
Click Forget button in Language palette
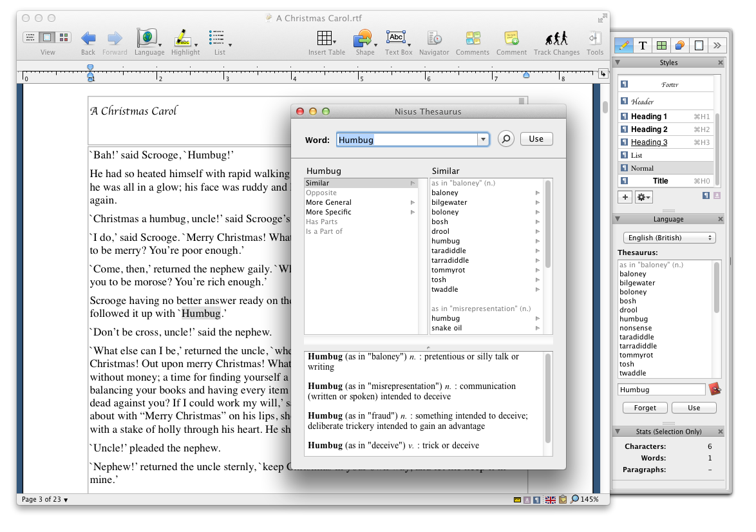pos(645,408)
